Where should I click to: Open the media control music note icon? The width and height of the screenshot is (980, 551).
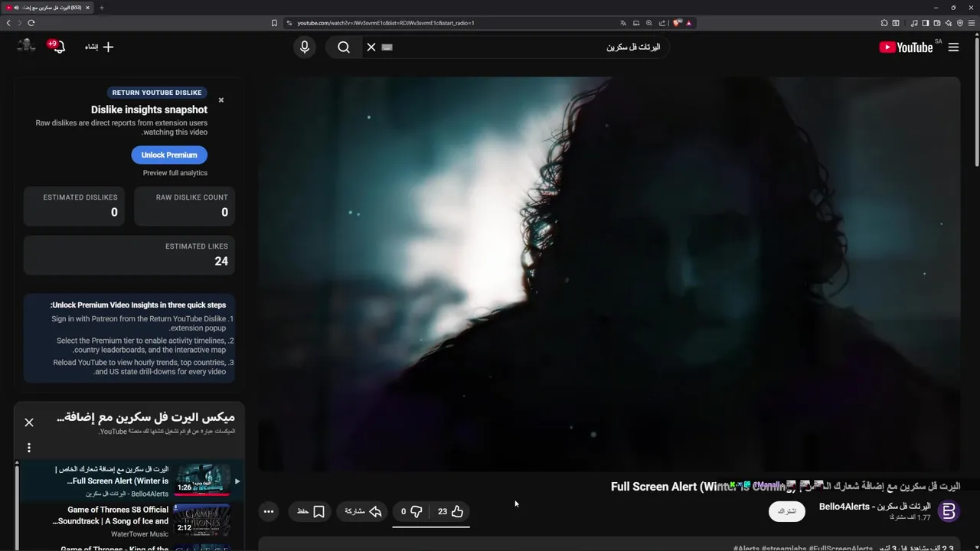coord(913,23)
